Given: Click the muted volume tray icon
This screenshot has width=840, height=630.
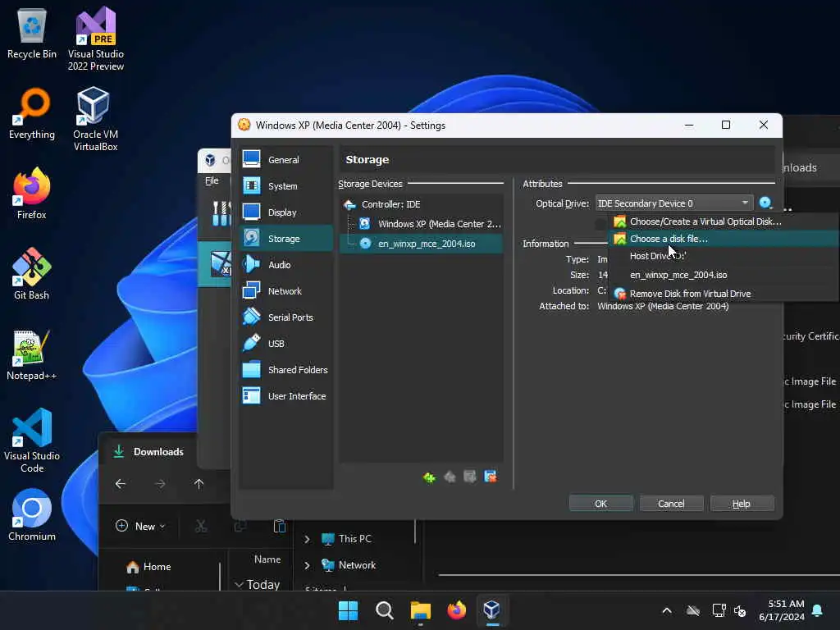Looking at the screenshot, I should (x=741, y=610).
